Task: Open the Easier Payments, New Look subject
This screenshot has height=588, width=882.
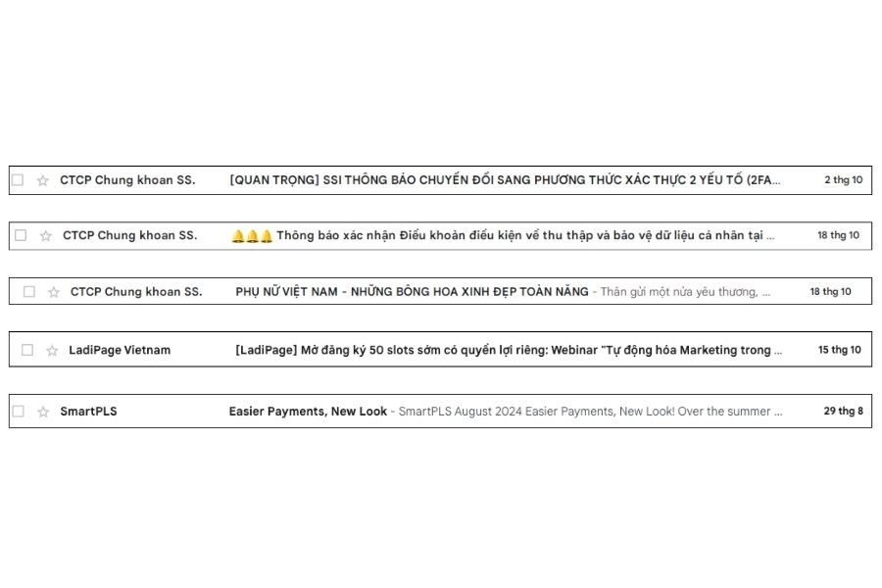Action: [308, 412]
